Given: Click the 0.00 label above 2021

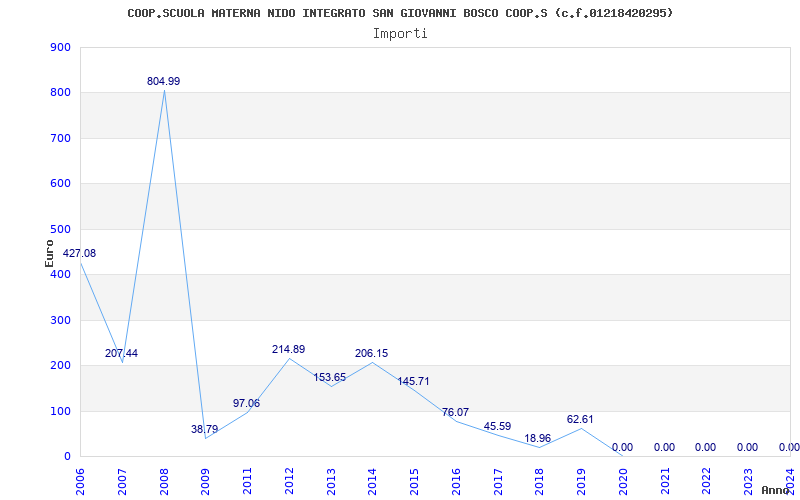Looking at the screenshot, I should click(x=664, y=447).
